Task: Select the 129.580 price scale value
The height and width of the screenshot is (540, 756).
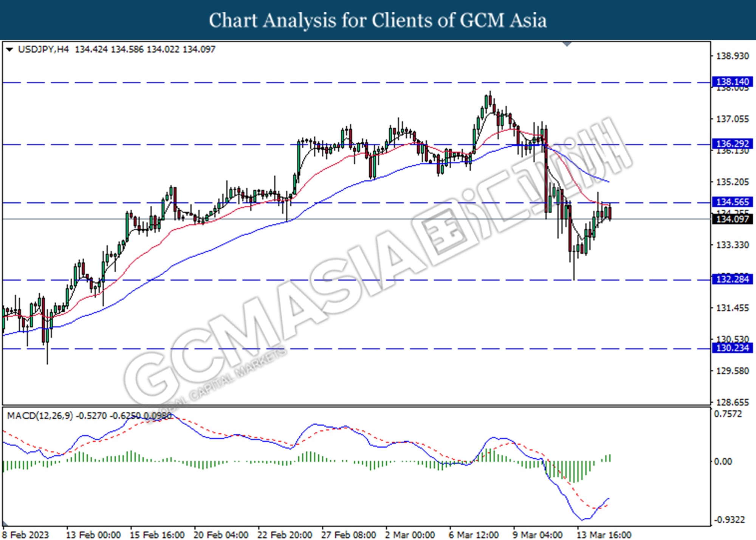Action: coord(733,371)
